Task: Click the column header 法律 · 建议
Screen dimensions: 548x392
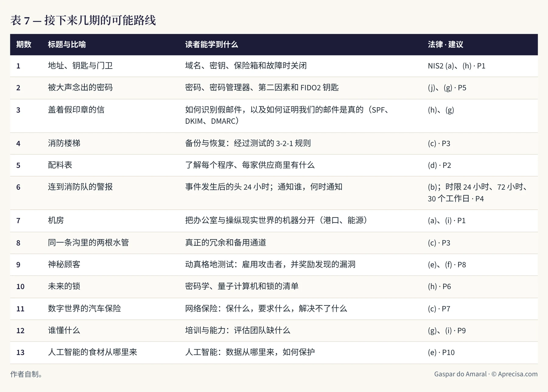Action: (445, 44)
